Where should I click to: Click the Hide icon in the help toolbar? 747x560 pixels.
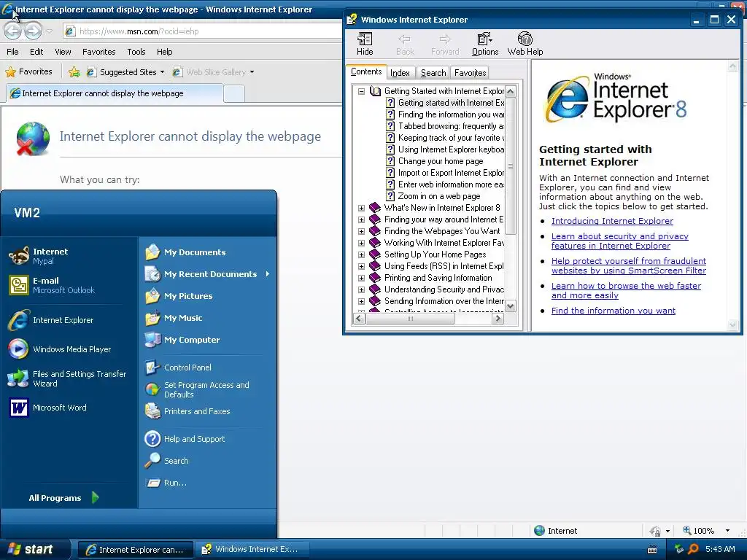click(365, 44)
